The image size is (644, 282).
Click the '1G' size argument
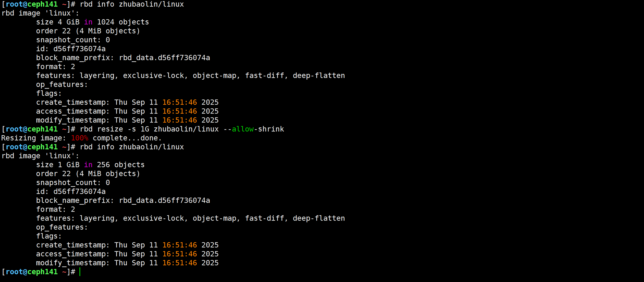click(145, 129)
